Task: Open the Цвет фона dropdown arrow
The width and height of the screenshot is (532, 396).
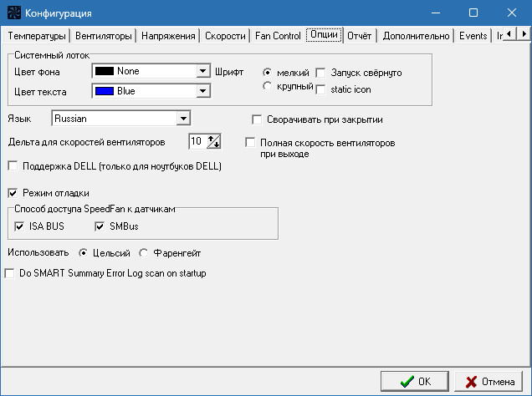Action: (203, 71)
